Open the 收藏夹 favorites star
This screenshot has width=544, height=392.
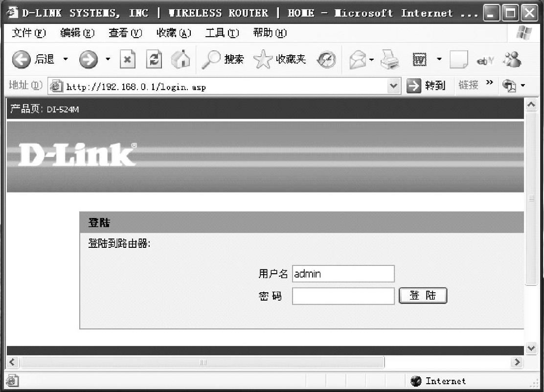pyautogui.click(x=280, y=59)
